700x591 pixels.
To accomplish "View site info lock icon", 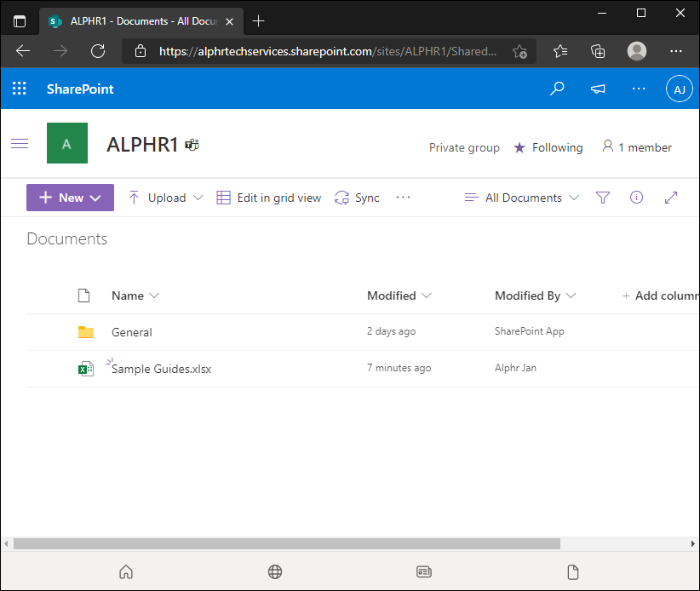I will pyautogui.click(x=141, y=51).
